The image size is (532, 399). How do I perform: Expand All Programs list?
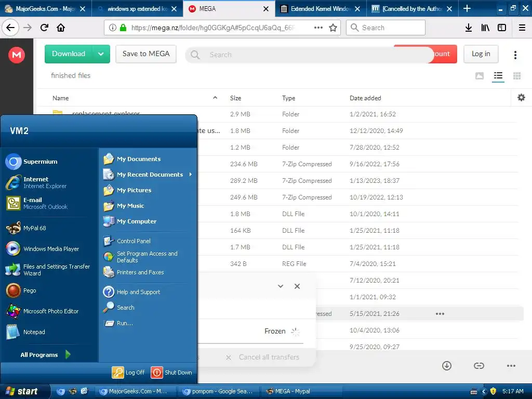[x=46, y=354]
